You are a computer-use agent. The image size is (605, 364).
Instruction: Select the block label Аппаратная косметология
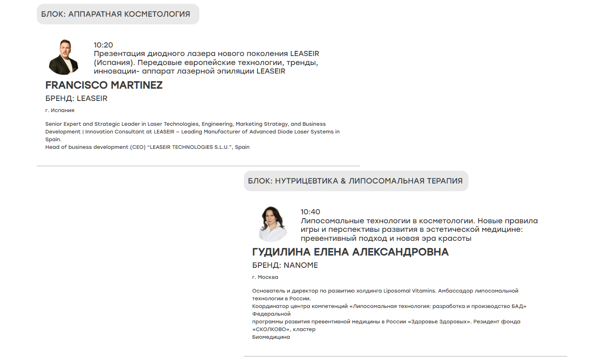[x=118, y=14]
